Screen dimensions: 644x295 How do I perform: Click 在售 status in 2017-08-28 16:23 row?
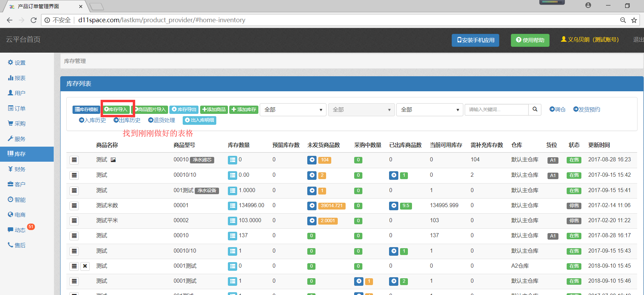click(574, 160)
